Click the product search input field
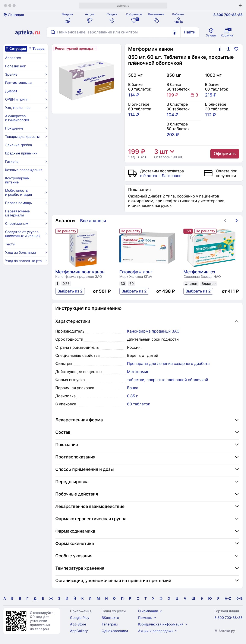Image resolution: width=246 pixels, height=644 pixels. click(x=113, y=32)
